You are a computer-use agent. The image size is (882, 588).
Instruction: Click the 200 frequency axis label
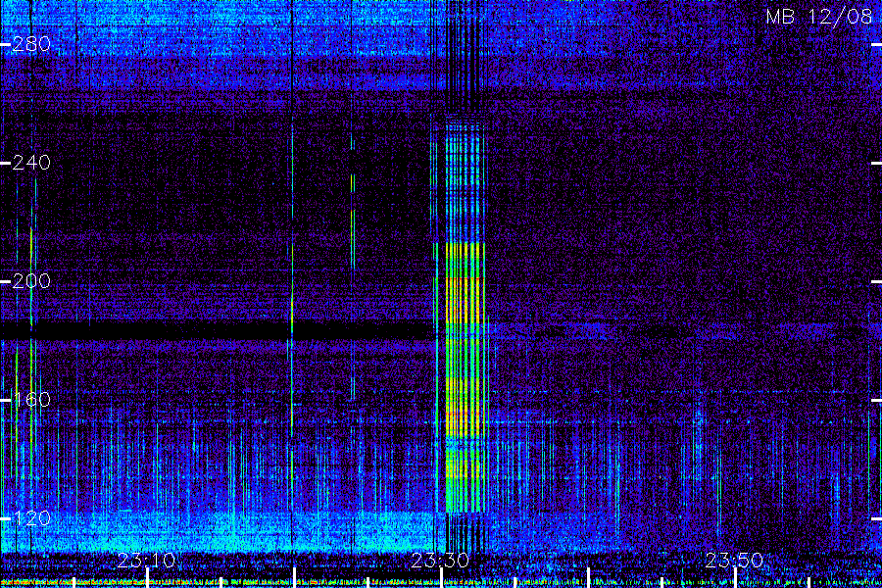31,281
